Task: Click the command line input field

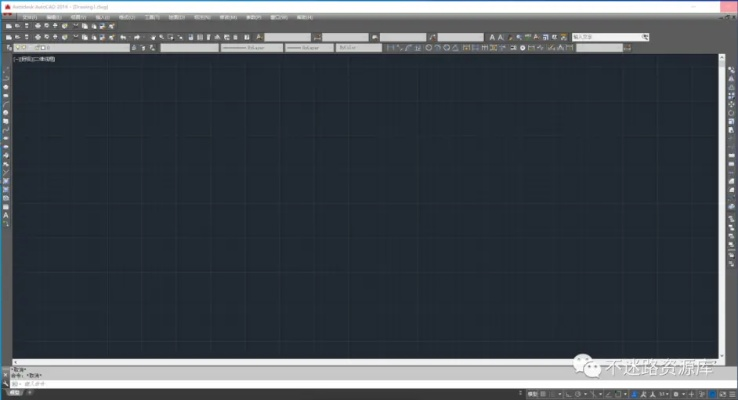Action: click(x=200, y=384)
